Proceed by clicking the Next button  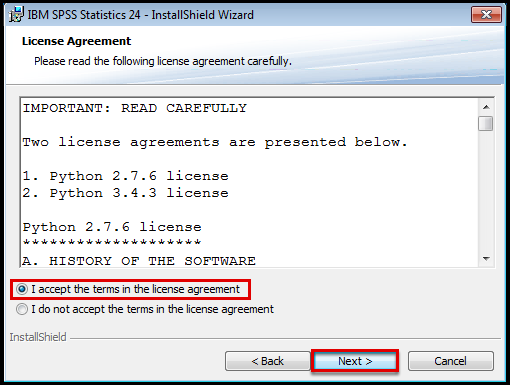[x=355, y=361]
